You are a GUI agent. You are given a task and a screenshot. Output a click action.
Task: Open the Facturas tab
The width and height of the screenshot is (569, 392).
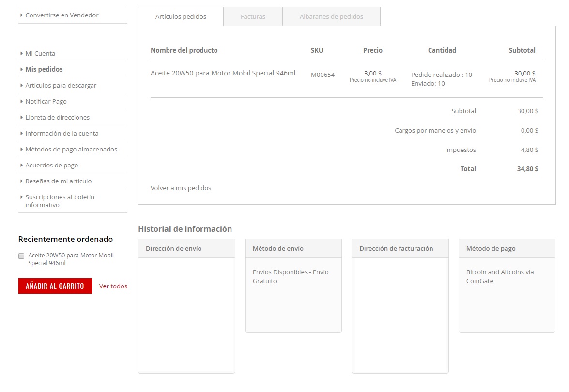(253, 16)
